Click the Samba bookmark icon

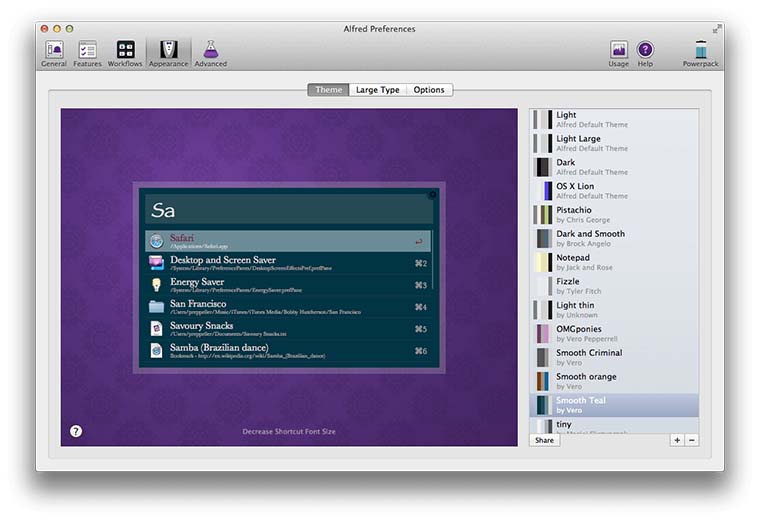[x=156, y=350]
